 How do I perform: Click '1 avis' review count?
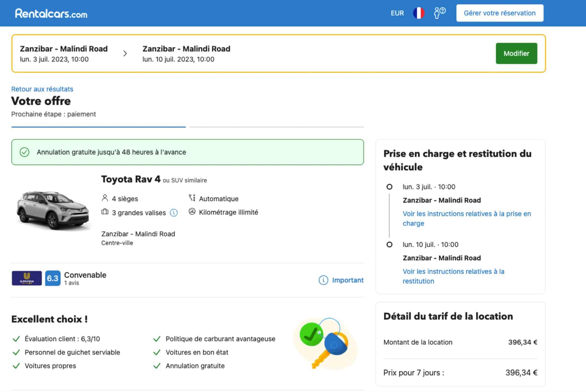tap(71, 283)
